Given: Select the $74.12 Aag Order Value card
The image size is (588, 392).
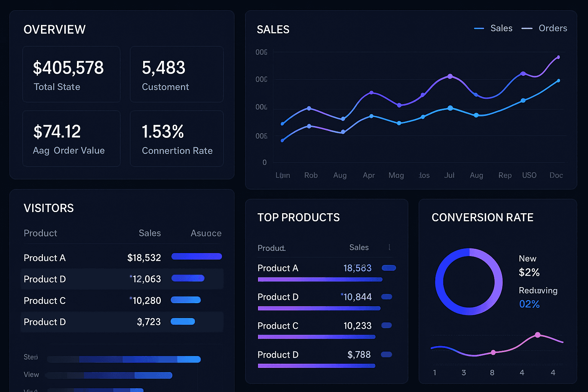Looking at the screenshot, I should point(71,139).
